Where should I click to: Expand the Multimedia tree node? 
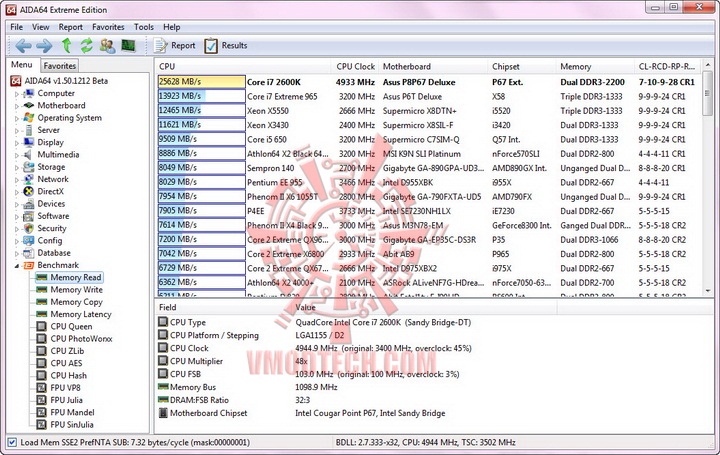point(17,155)
